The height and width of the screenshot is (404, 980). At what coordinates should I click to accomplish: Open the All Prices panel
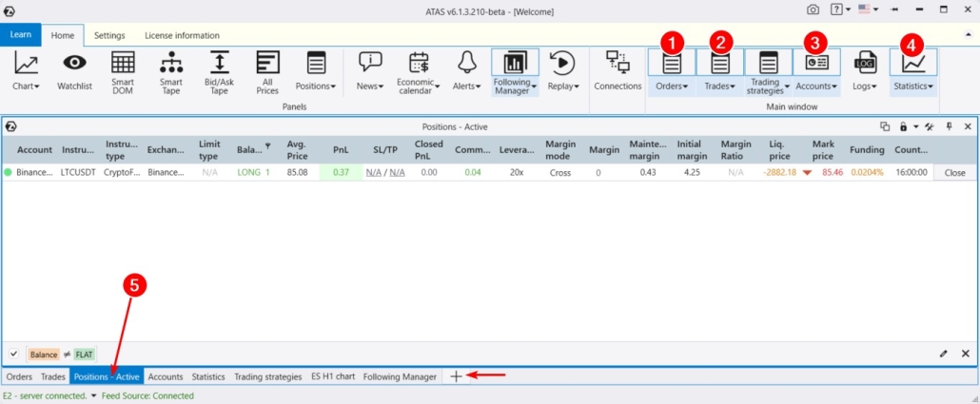pyautogui.click(x=267, y=71)
